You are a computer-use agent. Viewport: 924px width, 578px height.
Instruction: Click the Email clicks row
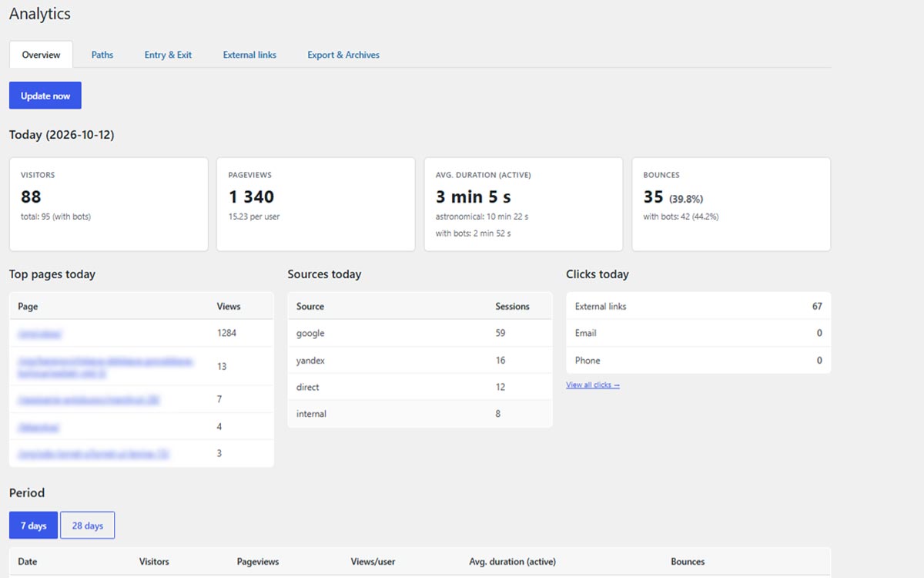698,333
